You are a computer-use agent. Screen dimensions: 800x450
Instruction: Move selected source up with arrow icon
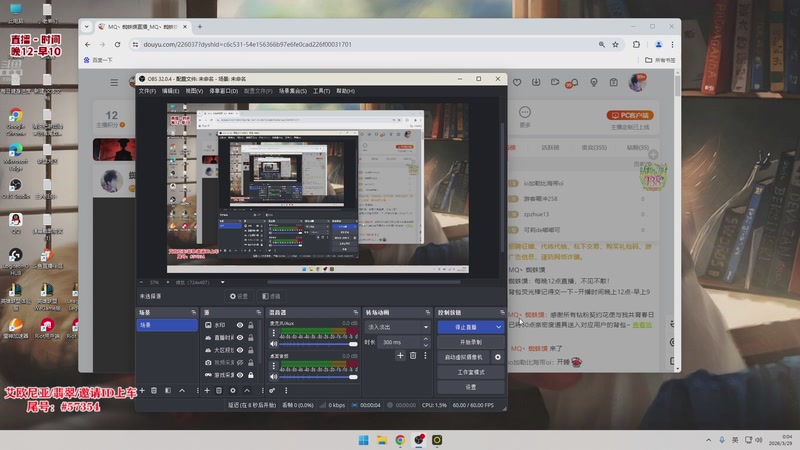point(247,390)
